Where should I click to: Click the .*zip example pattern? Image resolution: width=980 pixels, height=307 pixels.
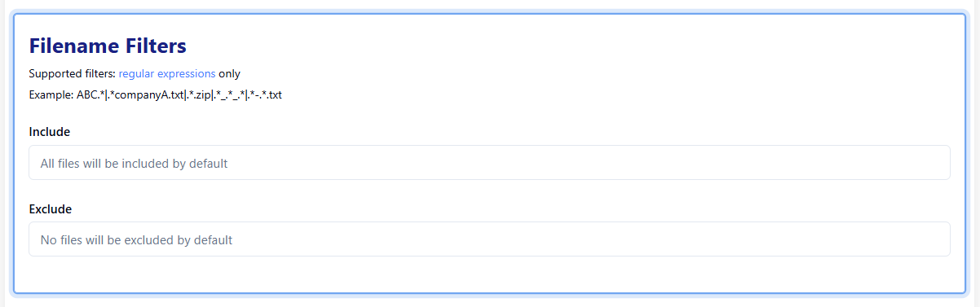(x=198, y=94)
